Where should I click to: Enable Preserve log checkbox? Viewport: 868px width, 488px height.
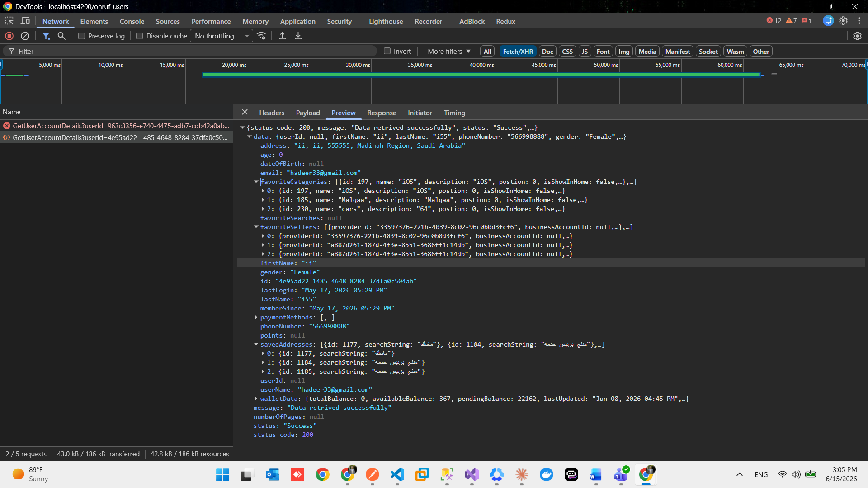point(82,36)
